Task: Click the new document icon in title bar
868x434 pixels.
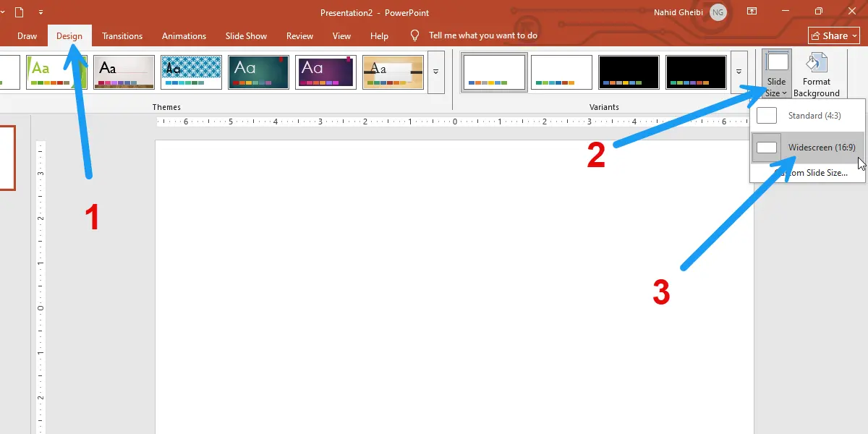Action: [x=19, y=12]
